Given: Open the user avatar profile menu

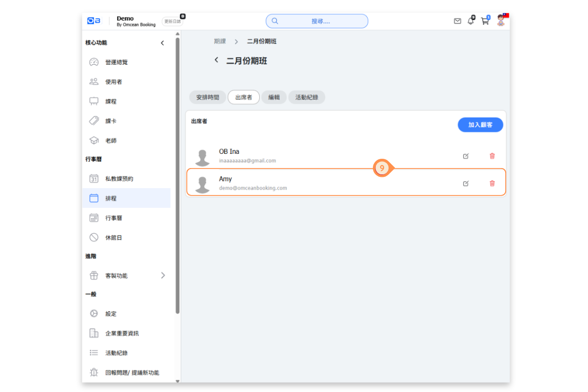Looking at the screenshot, I should pos(501,21).
